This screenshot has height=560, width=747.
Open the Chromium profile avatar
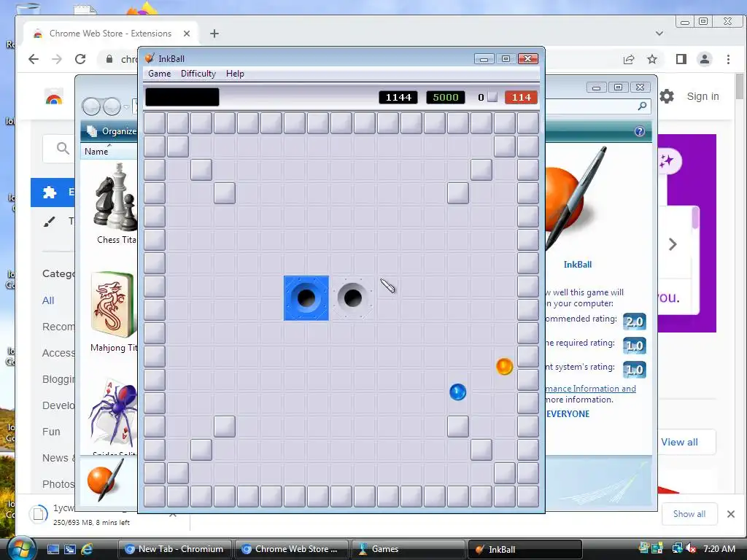click(x=704, y=59)
